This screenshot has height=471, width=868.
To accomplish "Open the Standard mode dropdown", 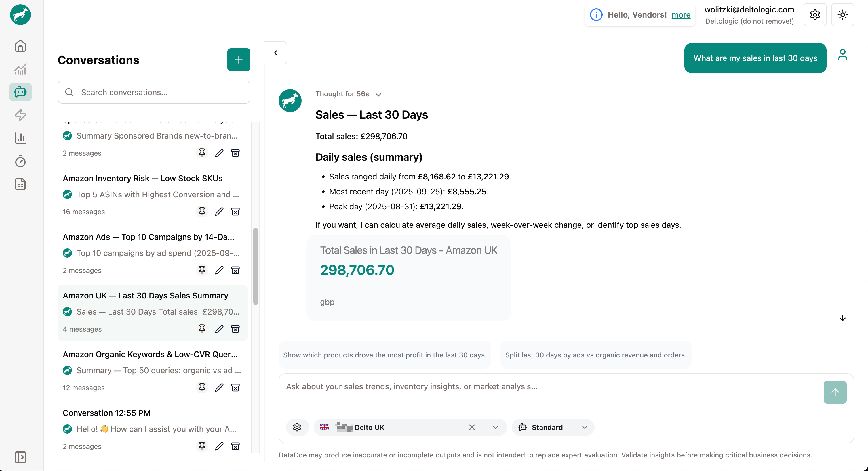I will pyautogui.click(x=553, y=427).
